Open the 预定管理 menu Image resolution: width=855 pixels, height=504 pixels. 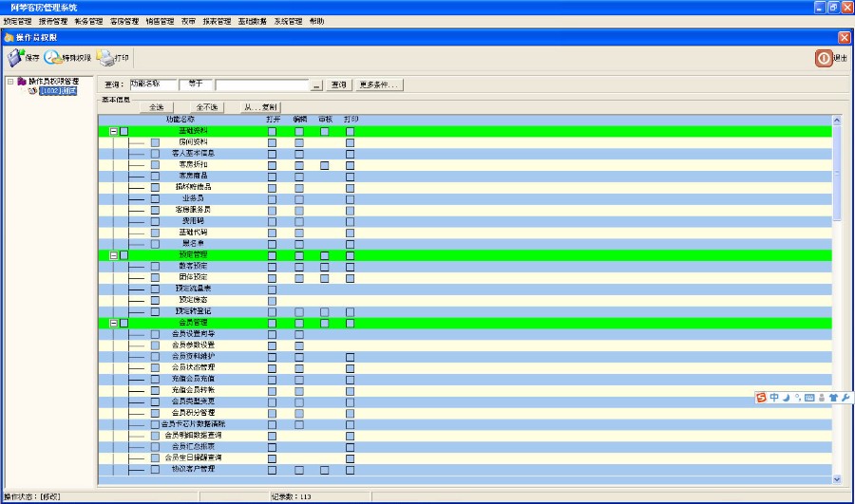coord(17,21)
